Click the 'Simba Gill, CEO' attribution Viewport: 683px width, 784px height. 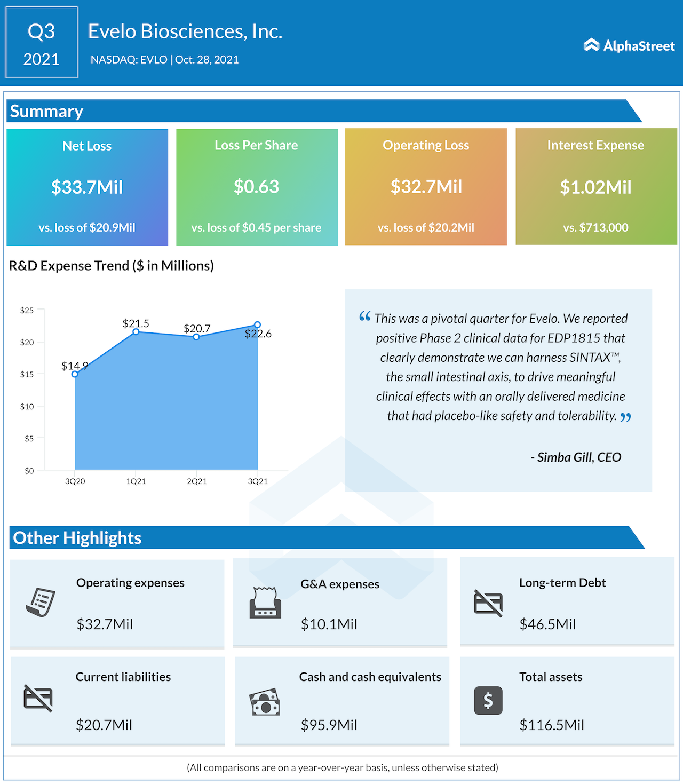point(576,457)
